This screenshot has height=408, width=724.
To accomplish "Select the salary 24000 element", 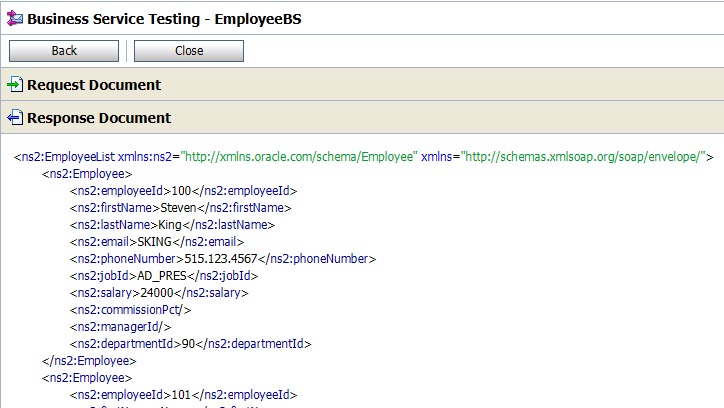I will [162, 293].
